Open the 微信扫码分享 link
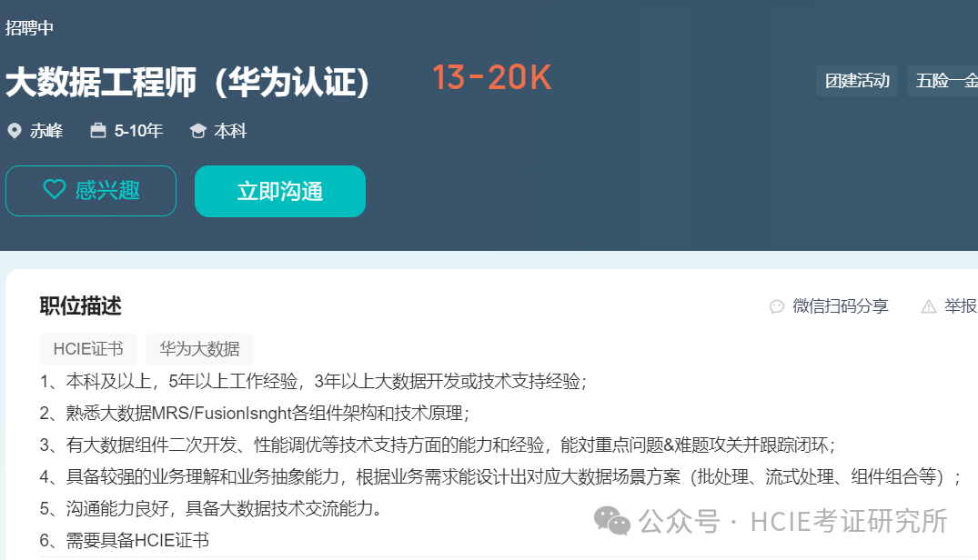 [840, 306]
